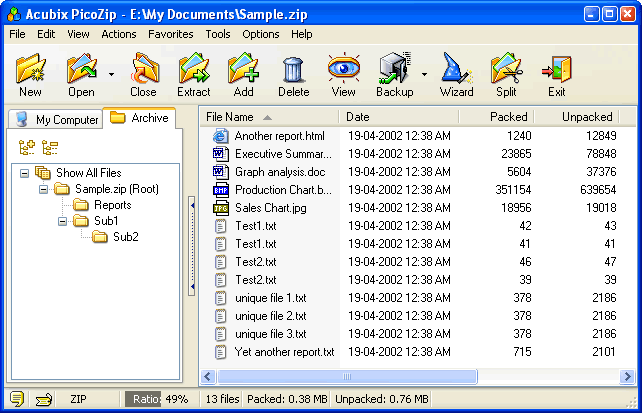Click the scroll right arrow

pyautogui.click(x=627, y=377)
